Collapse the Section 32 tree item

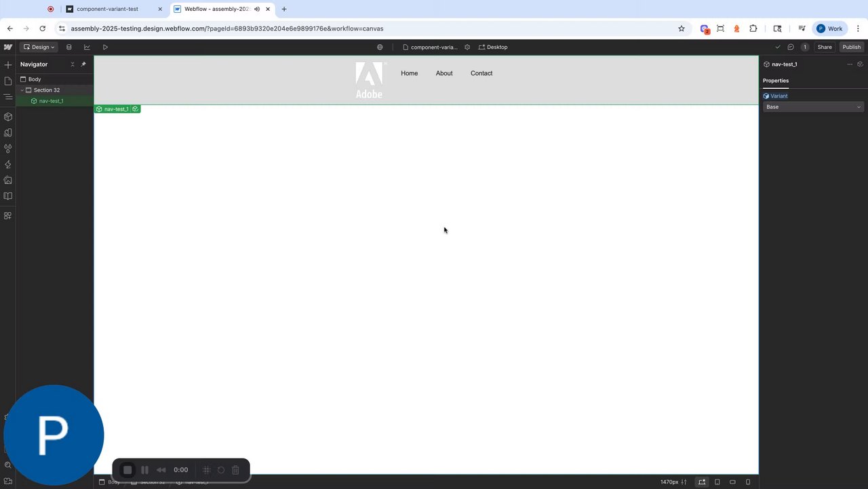point(22,90)
